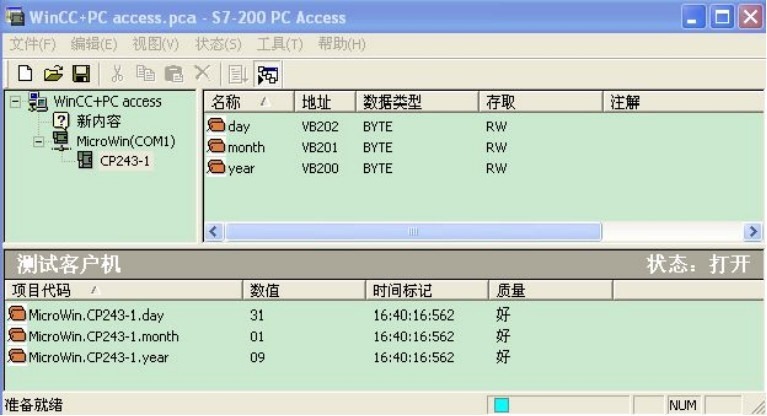Click the VB201 address cell
This screenshot has width=767, height=416.
pos(320,147)
